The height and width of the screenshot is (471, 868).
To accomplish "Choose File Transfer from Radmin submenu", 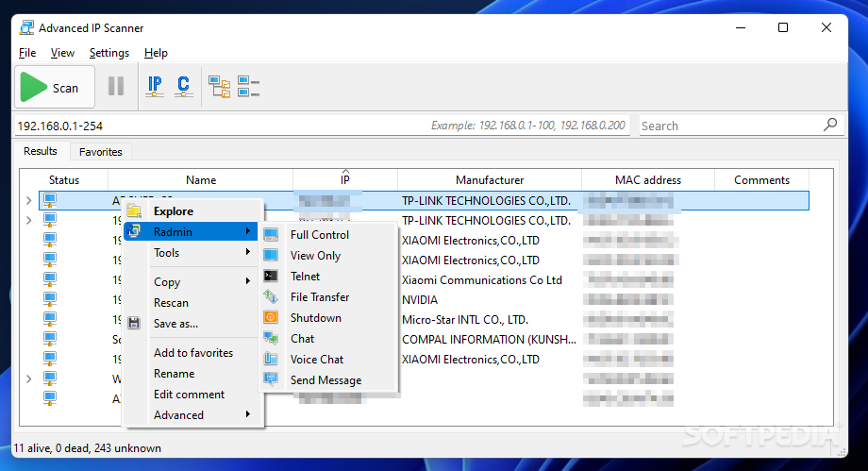I will click(x=329, y=297).
